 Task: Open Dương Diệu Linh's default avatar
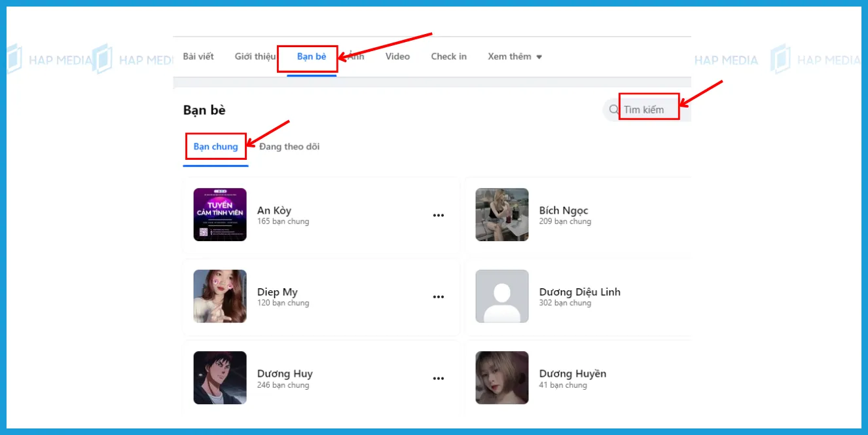[x=501, y=296]
